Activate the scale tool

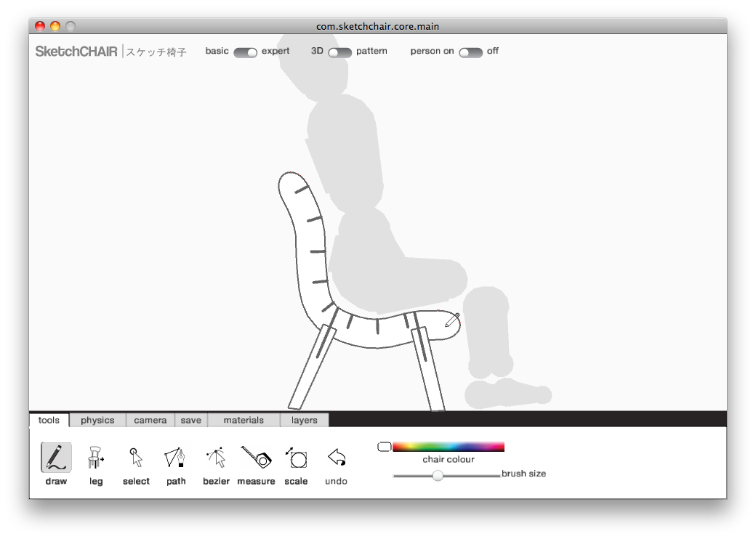pyautogui.click(x=296, y=458)
